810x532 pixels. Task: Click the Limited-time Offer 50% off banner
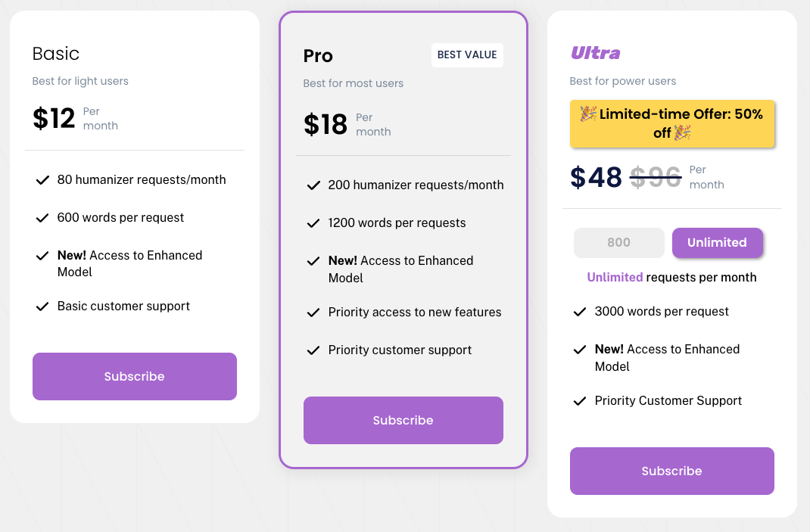click(x=672, y=123)
